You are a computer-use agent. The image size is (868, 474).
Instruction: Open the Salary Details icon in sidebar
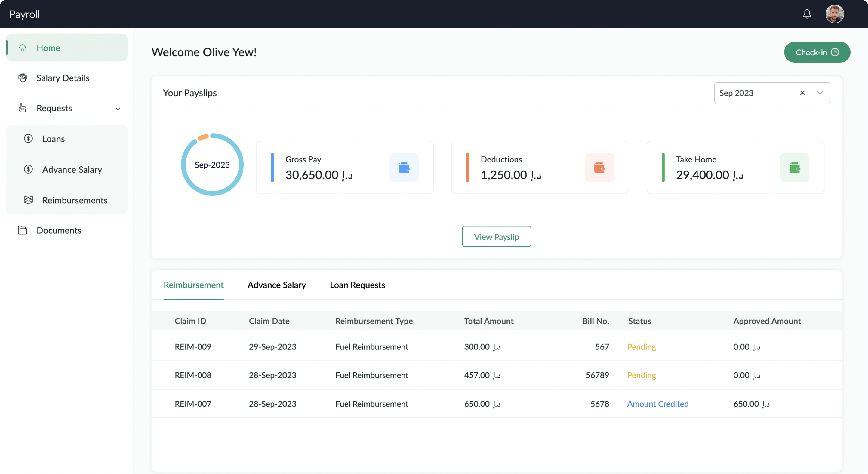click(x=22, y=78)
